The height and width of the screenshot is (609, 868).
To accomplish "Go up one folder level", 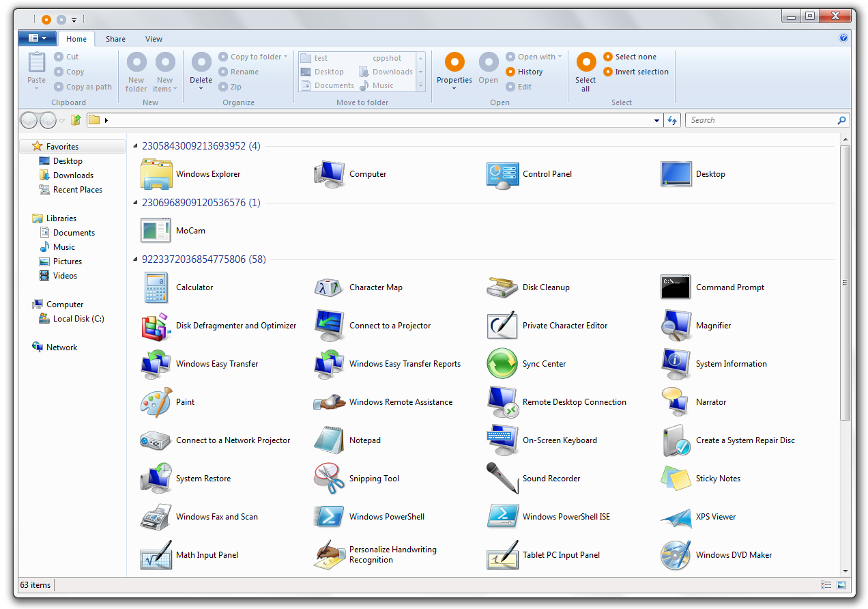I will (x=76, y=120).
